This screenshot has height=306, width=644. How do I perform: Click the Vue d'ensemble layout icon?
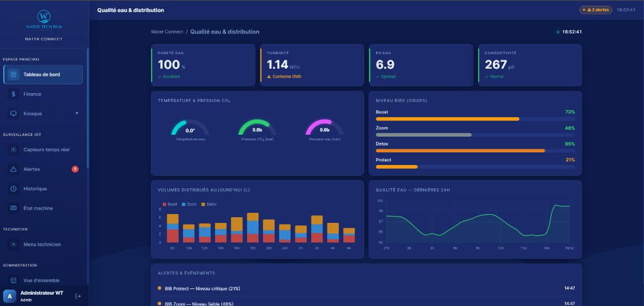tap(14, 281)
